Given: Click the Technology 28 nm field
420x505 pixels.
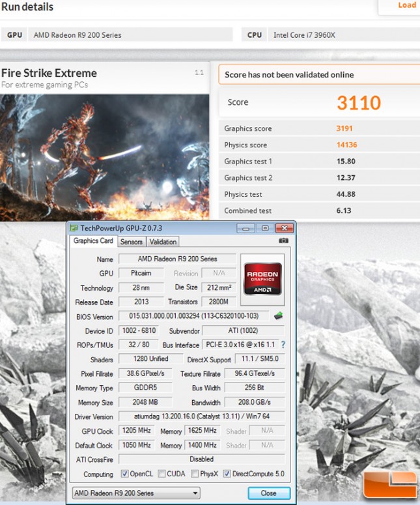Looking at the screenshot, I should [141, 287].
